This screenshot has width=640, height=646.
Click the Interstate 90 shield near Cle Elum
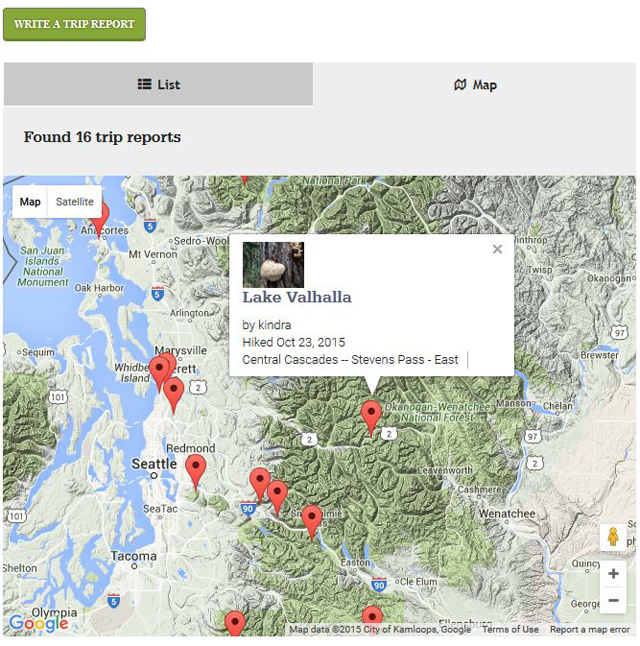379,585
